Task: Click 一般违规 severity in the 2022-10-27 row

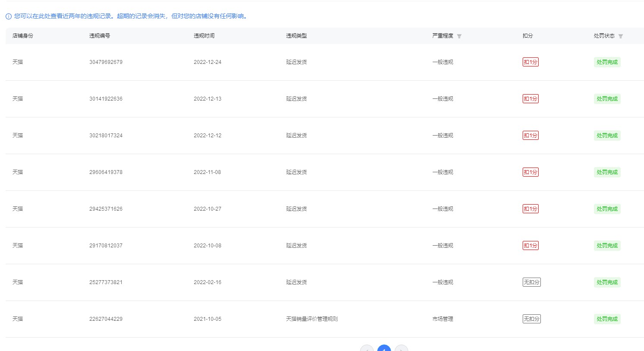Action: [443, 209]
